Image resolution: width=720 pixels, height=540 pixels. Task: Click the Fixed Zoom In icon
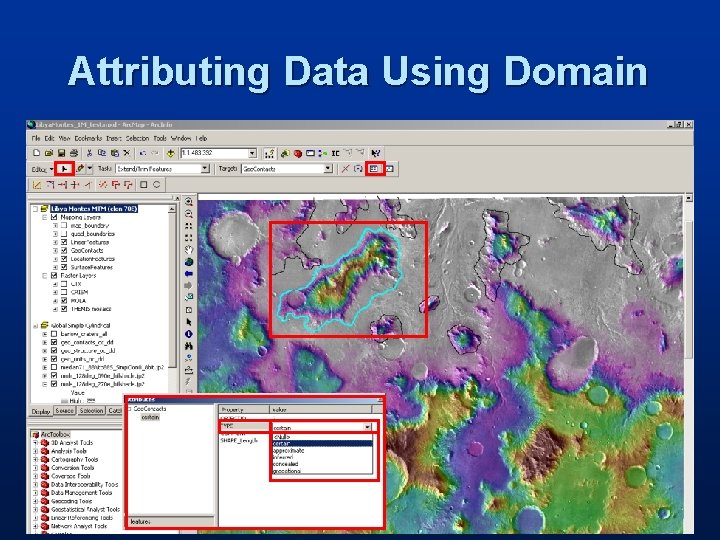[x=188, y=226]
